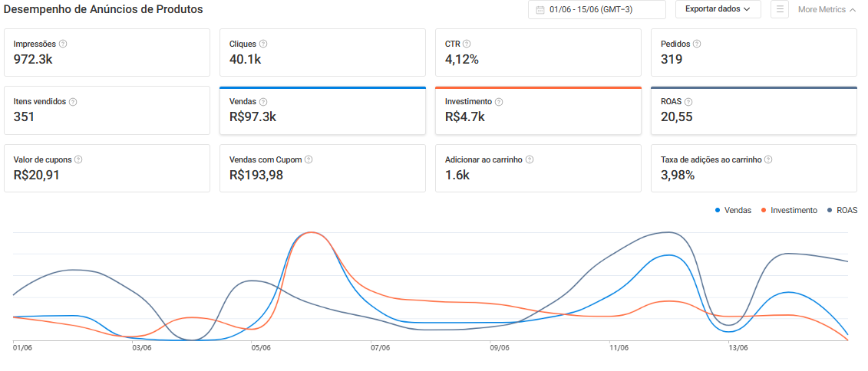Click the R$193,98 coupon sales value
This screenshot has width=868, height=371.
(x=256, y=175)
